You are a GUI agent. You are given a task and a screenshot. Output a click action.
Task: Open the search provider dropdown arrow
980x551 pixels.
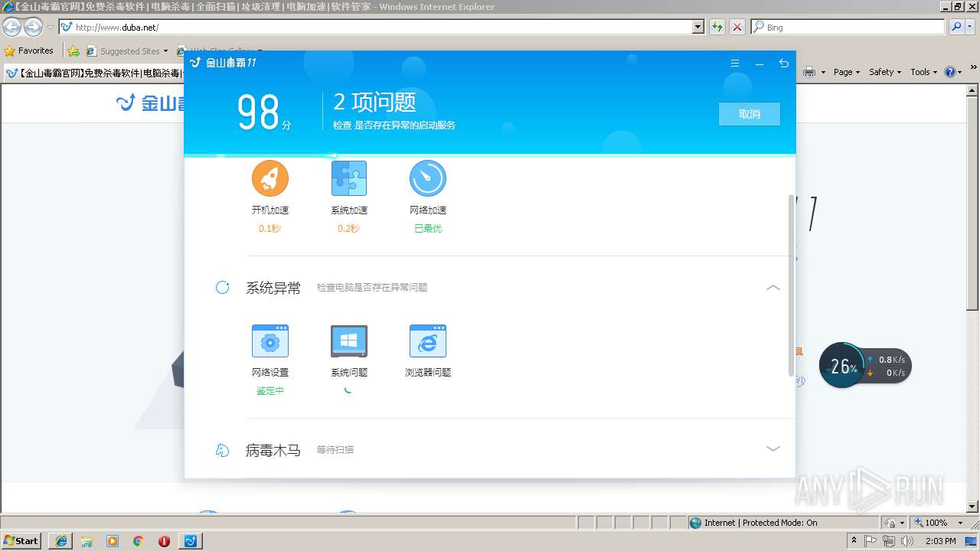pos(971,28)
